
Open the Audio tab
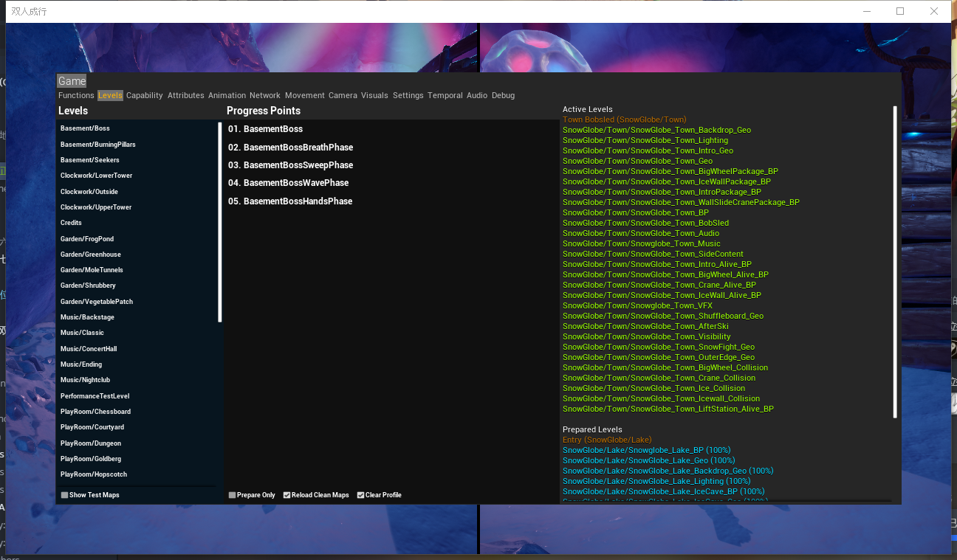coord(477,95)
